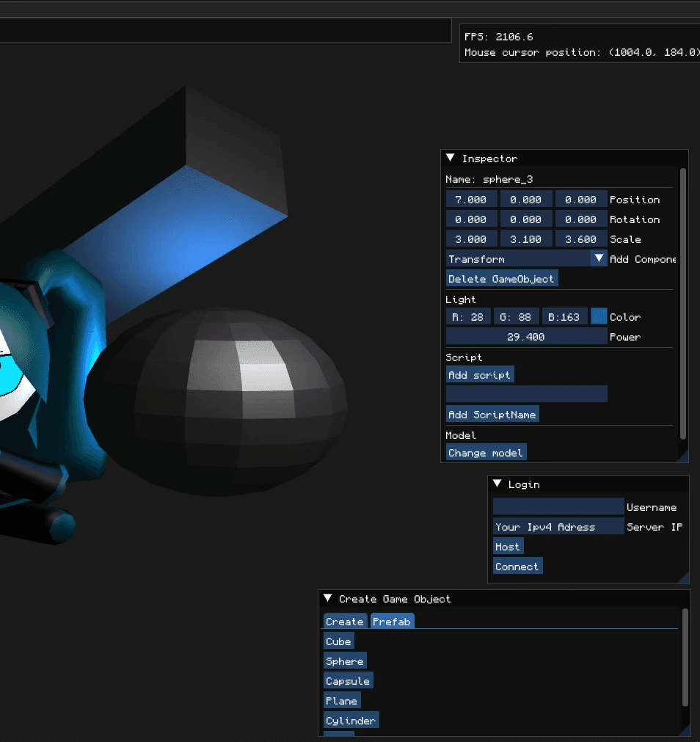
Task: Select the green G: 88 color field
Action: 516,316
